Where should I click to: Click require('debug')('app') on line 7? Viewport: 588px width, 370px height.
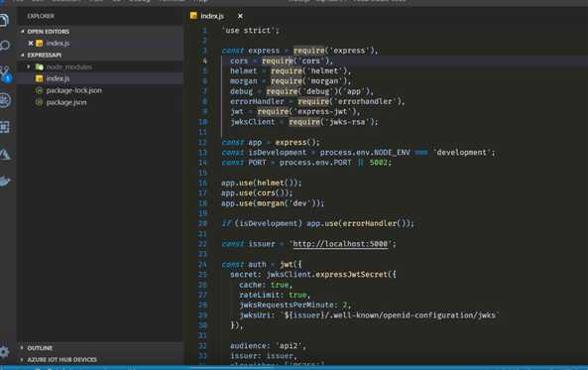[x=319, y=91]
